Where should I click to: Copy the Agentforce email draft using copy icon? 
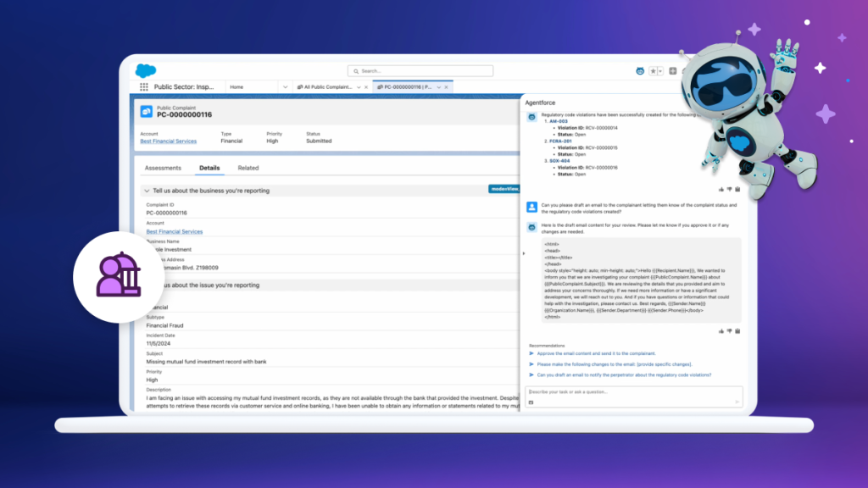pos(736,332)
